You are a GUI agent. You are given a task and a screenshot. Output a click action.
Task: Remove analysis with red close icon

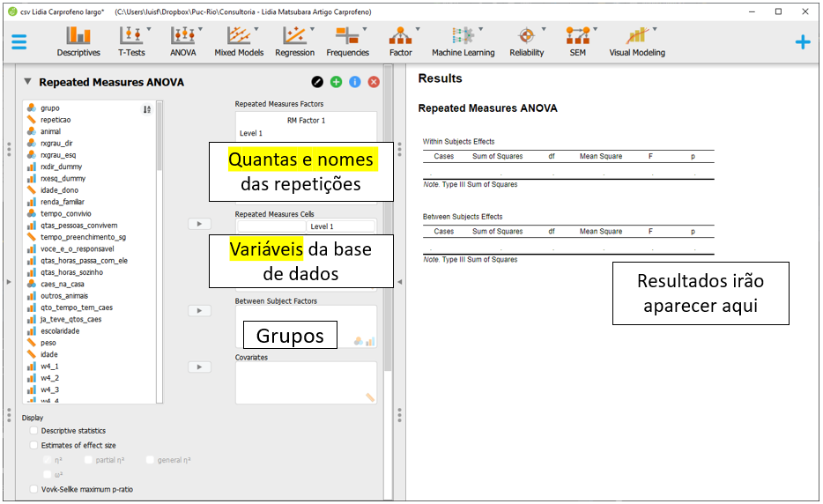point(374,82)
